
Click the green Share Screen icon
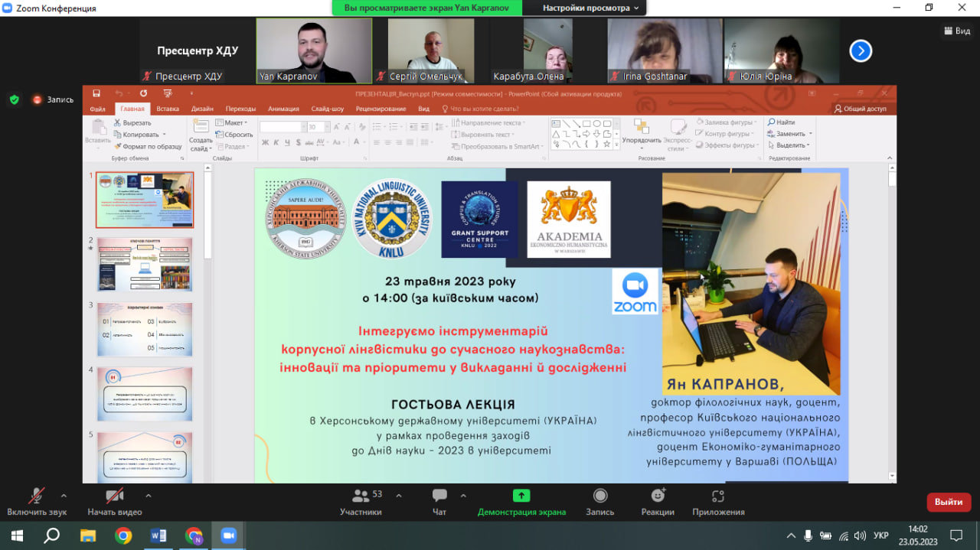coord(521,496)
